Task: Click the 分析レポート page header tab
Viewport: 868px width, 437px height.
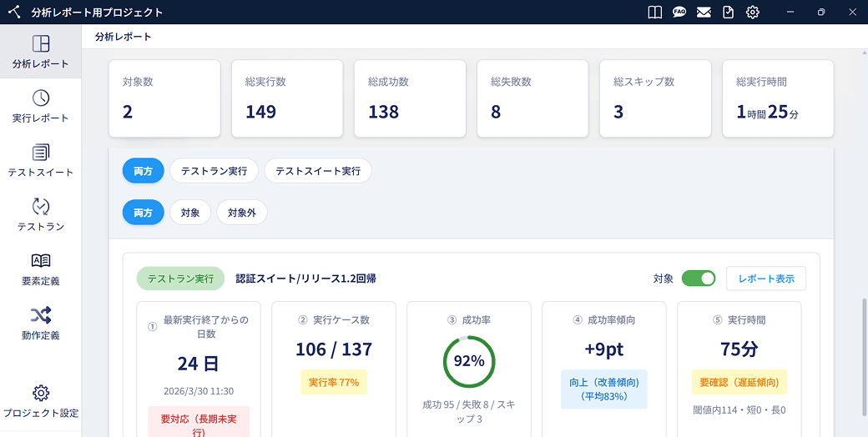Action: [x=124, y=37]
